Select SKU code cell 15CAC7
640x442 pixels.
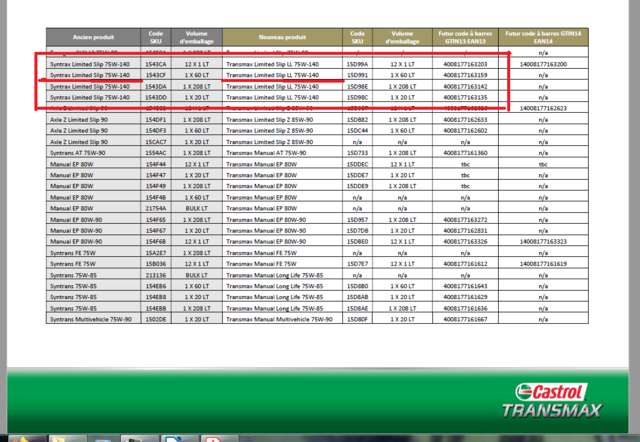156,142
